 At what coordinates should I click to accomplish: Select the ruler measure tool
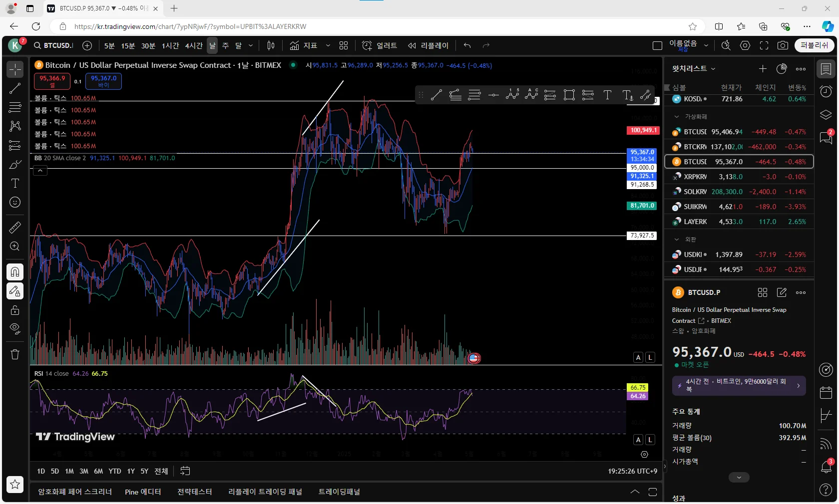tap(15, 228)
